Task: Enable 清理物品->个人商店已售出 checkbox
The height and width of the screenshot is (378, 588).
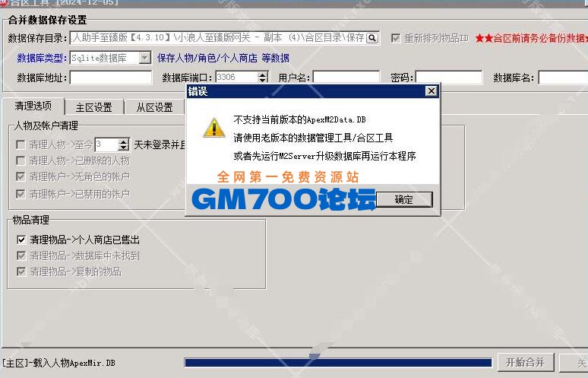Action: (21, 240)
